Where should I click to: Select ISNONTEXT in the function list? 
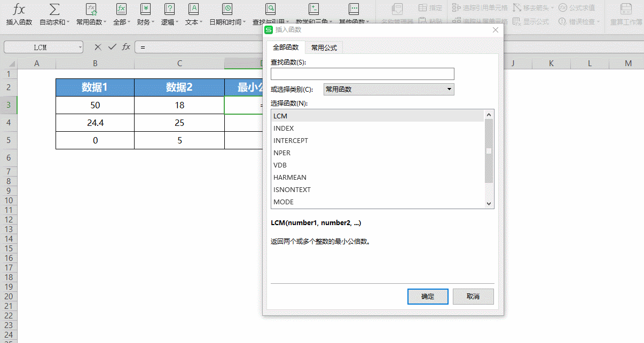[x=377, y=189]
